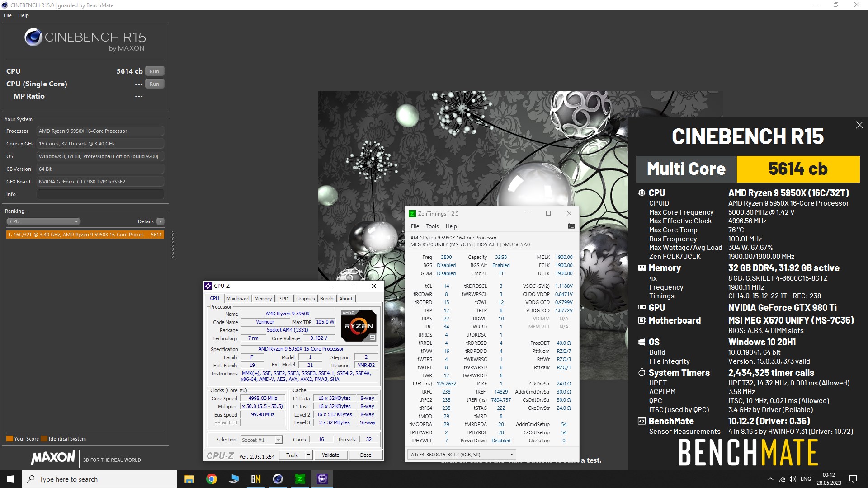Viewport: 868px width, 488px height.
Task: Open the CPU-Z Tools dropdown arrow
Action: 309,455
